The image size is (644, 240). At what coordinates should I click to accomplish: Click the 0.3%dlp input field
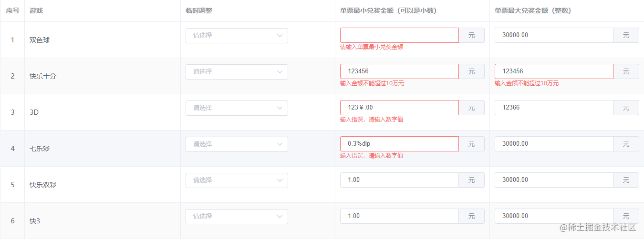click(399, 144)
